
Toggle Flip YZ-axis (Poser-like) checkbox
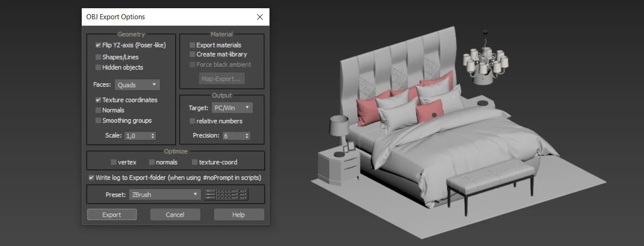(98, 45)
